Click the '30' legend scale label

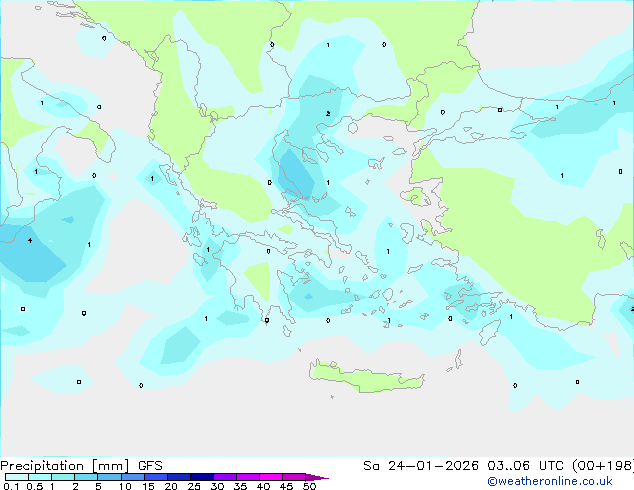(217, 486)
